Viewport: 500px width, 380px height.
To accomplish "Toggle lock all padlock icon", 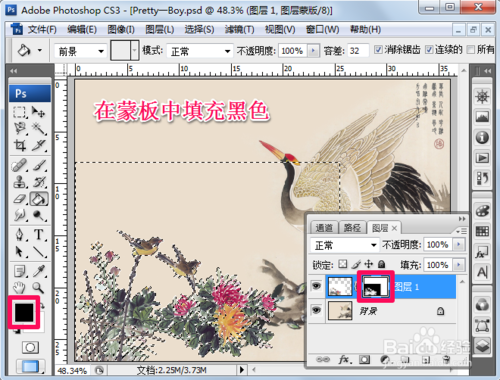I will coord(382,264).
